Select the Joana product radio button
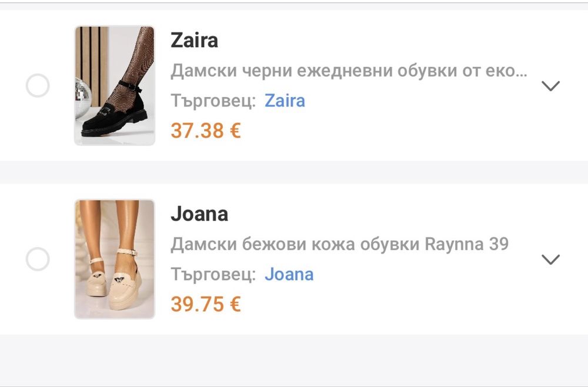The width and height of the screenshot is (588, 387). point(38,259)
